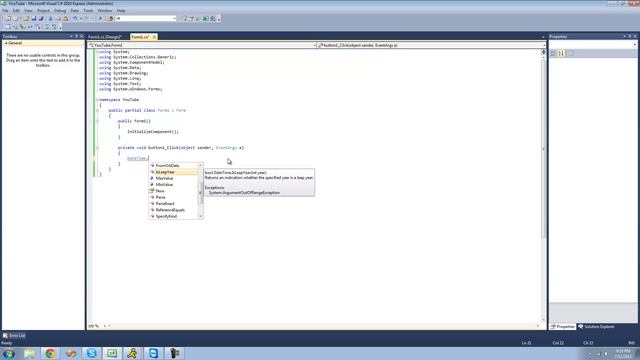This screenshot has height=360, width=640.
Task: Open the Debug menu
Action: pyautogui.click(x=60, y=11)
